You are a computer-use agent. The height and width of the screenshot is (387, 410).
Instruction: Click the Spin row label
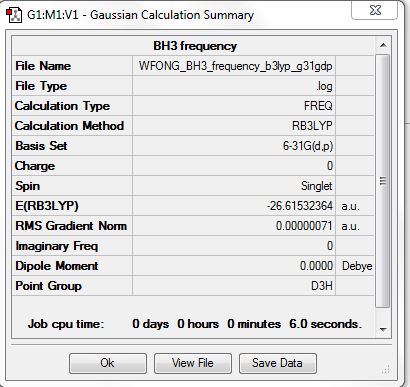point(27,186)
